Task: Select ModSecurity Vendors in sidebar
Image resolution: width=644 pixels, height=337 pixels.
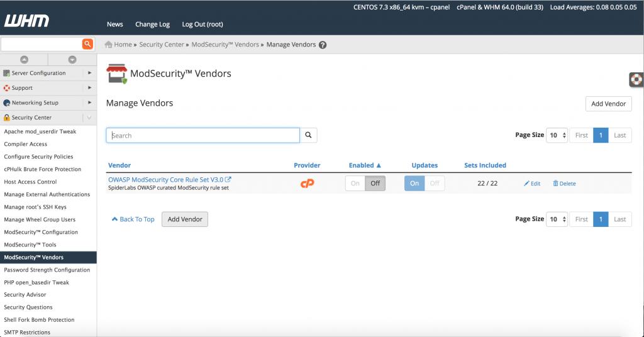Action: (x=48, y=257)
